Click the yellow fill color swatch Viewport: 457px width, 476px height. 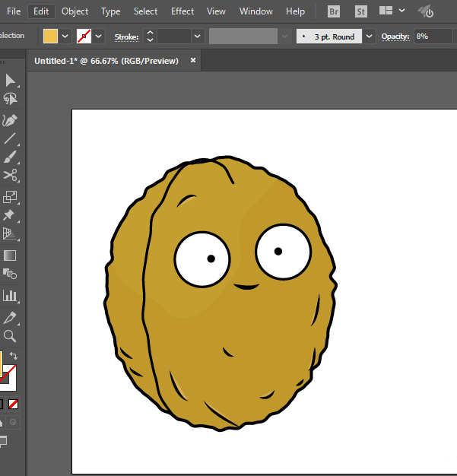pos(51,36)
